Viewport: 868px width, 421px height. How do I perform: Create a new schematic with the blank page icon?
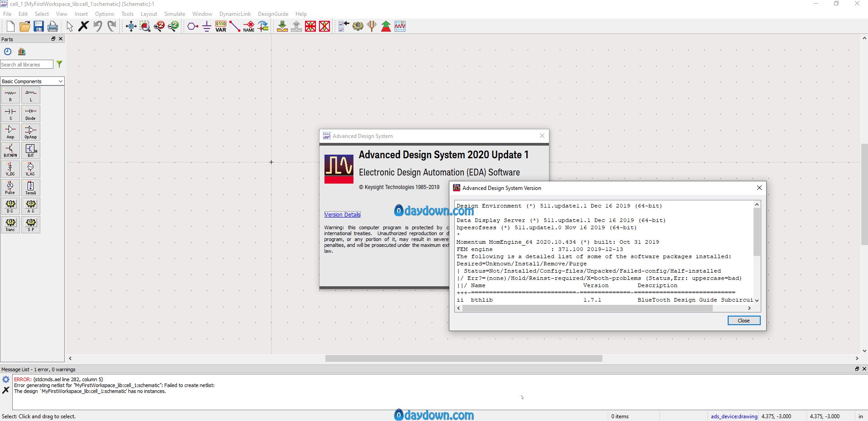point(10,26)
